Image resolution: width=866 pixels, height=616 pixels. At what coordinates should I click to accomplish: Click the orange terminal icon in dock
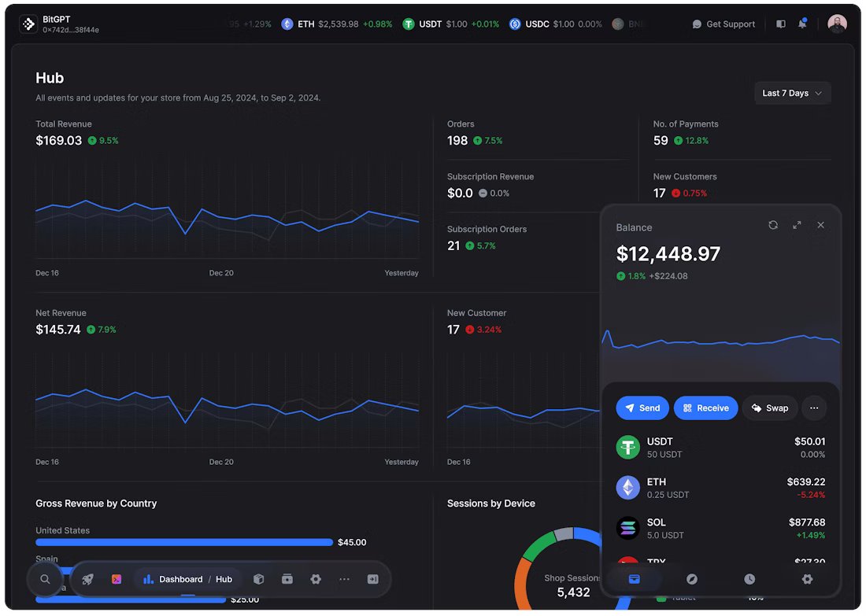pos(116,580)
